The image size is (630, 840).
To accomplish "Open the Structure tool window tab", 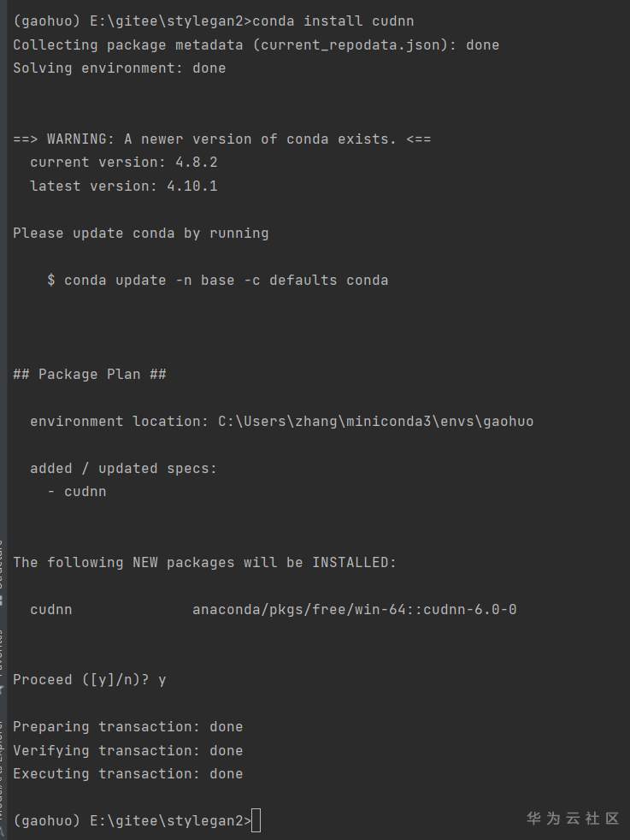I will click(2, 560).
